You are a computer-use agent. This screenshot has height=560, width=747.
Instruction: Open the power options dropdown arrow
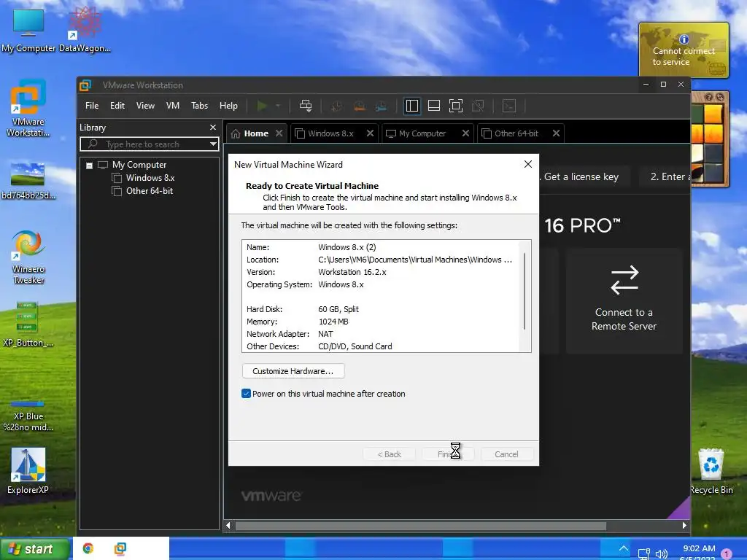click(278, 106)
